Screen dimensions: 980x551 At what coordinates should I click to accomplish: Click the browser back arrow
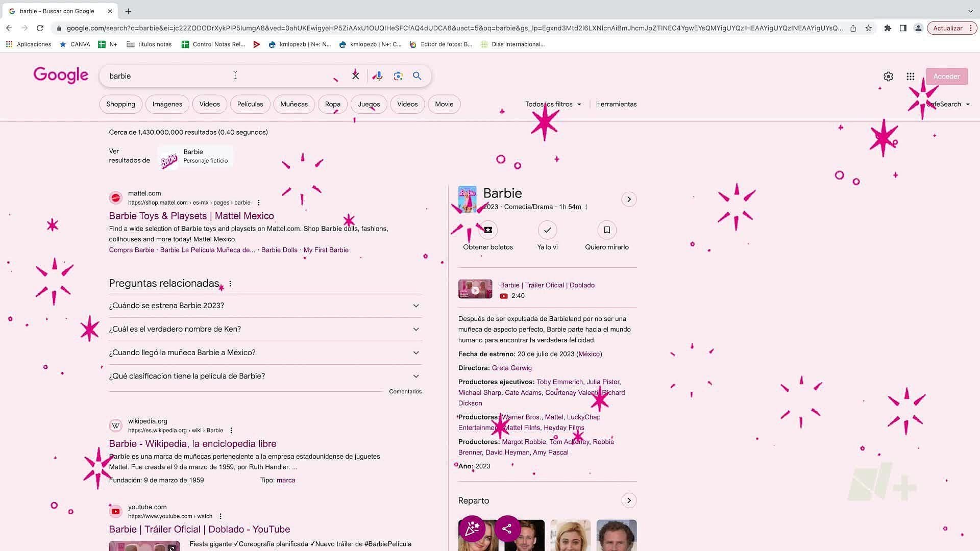point(9,28)
